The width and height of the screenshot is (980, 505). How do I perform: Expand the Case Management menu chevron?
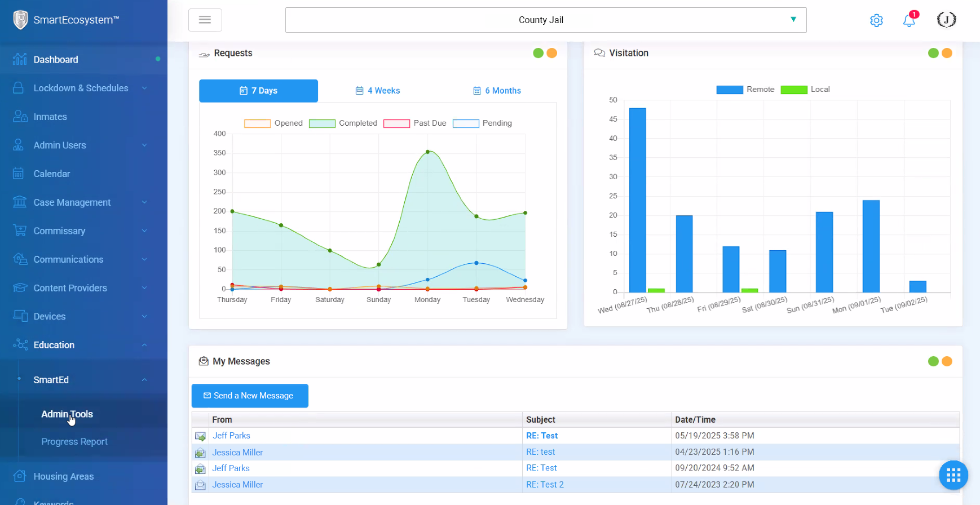pos(144,202)
